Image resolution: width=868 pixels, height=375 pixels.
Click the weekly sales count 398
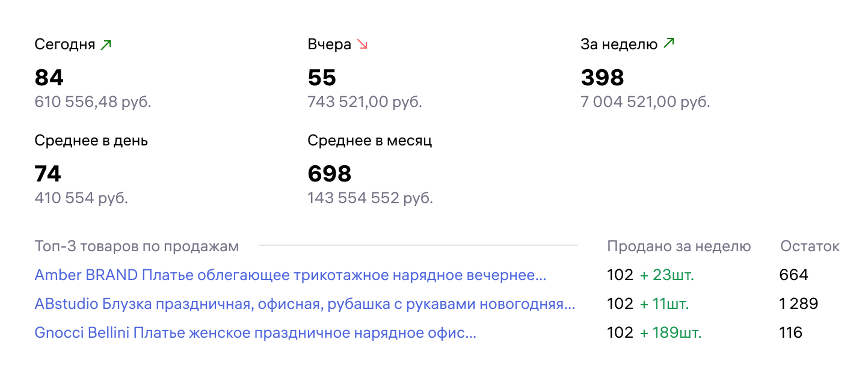[602, 78]
